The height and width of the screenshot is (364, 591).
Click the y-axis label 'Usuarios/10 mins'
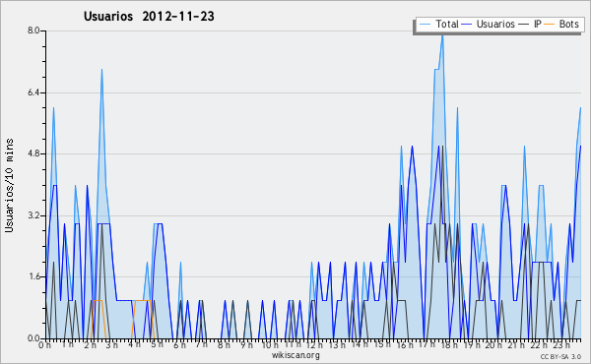pos(9,185)
